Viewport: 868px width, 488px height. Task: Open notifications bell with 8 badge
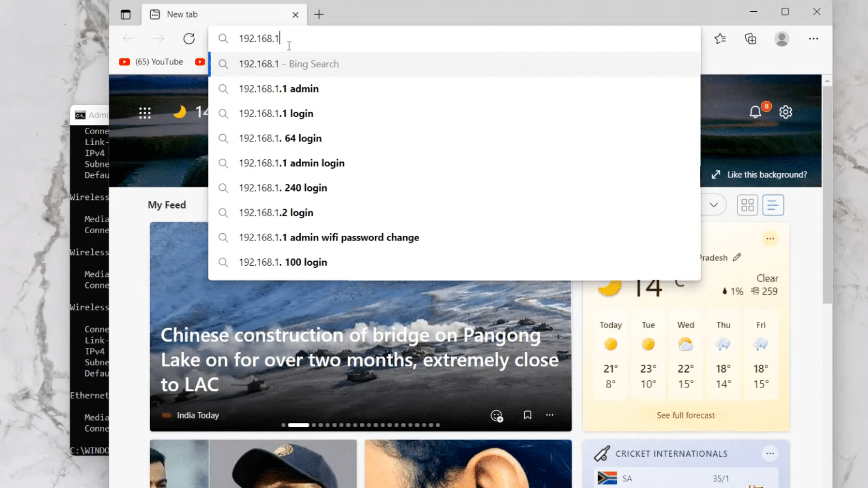[x=755, y=112]
